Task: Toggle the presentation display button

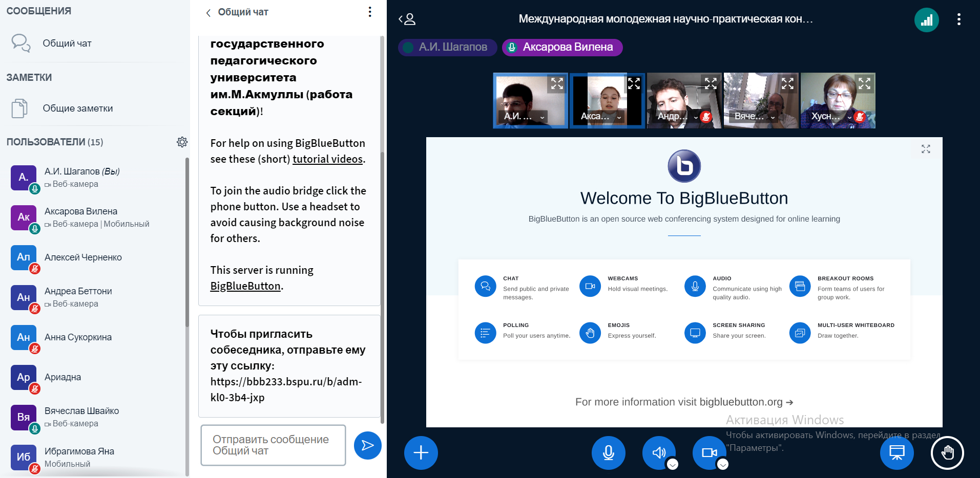Action: click(896, 453)
